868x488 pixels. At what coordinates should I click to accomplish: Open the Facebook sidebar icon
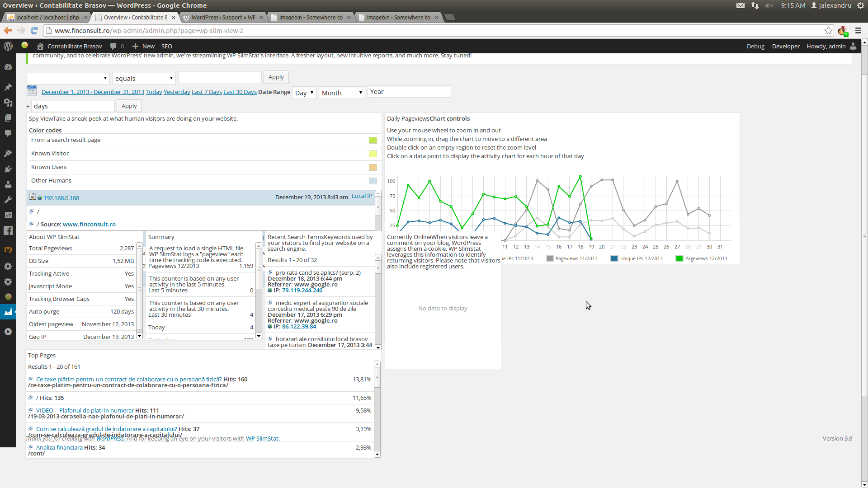8,230
